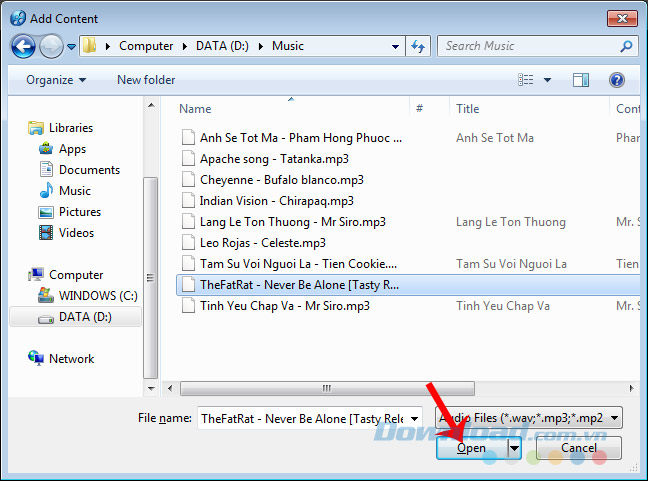Click the Help question mark icon
Image resolution: width=648 pixels, height=481 pixels.
coord(617,80)
